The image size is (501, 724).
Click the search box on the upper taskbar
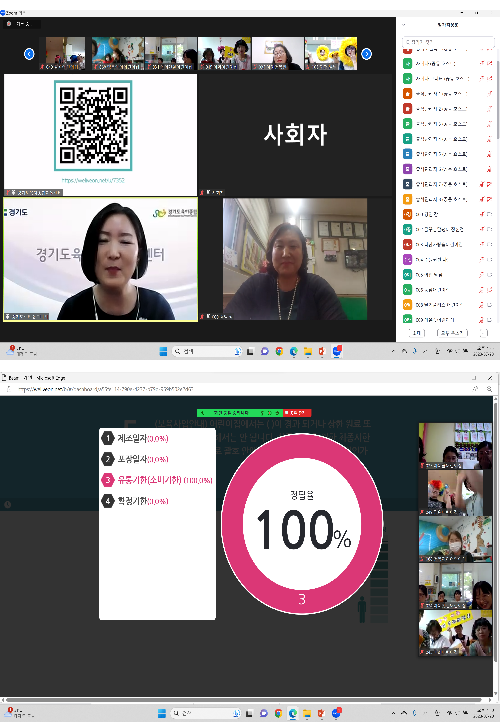(x=207, y=351)
